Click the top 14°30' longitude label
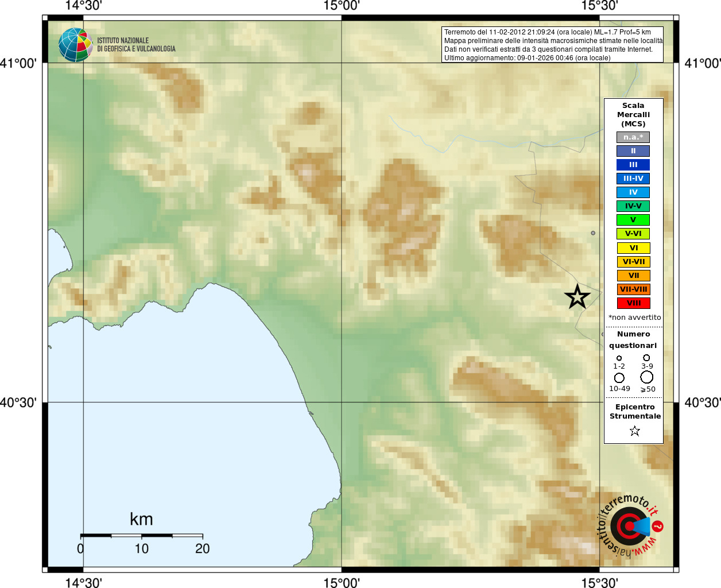The width and height of the screenshot is (721, 588). [x=84, y=6]
